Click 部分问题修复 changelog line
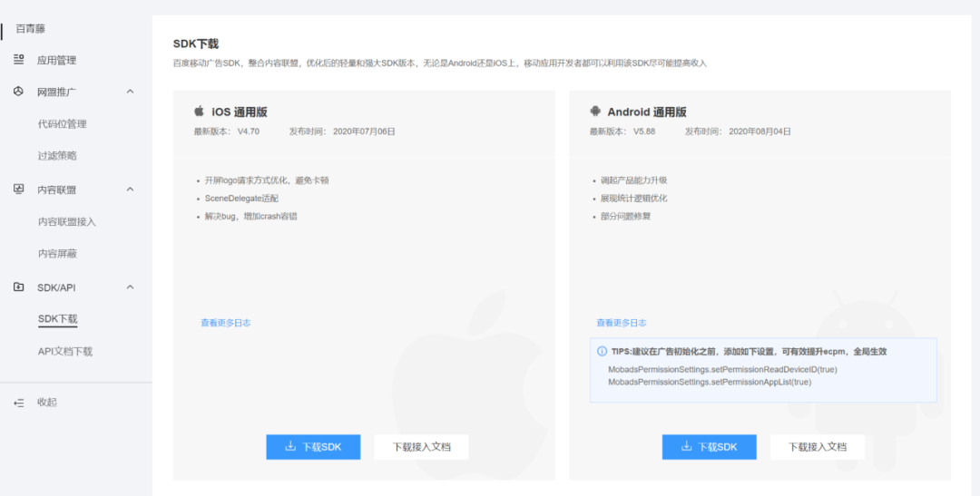 (x=625, y=216)
